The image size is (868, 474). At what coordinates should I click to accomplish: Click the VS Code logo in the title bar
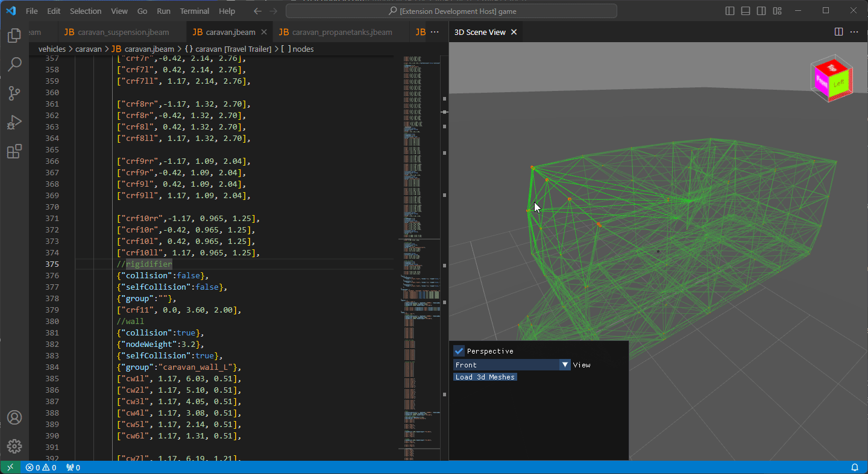pos(10,11)
